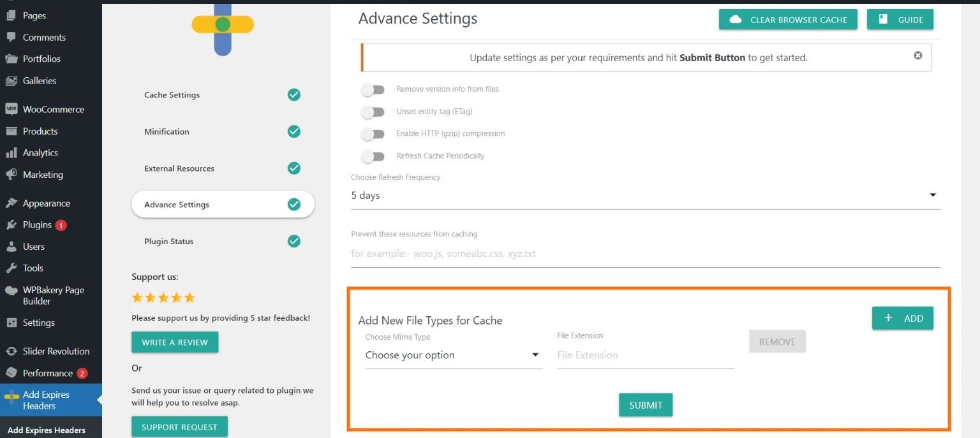The image size is (980, 438).
Task: Click the Users person icon
Action: click(x=11, y=247)
